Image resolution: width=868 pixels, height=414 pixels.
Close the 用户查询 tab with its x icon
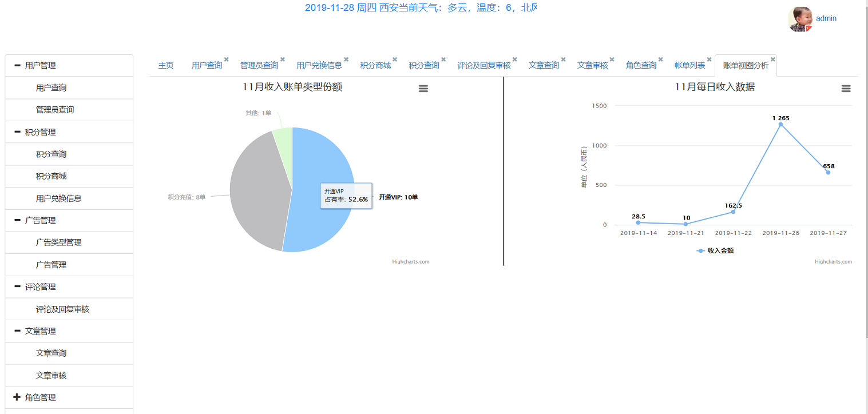click(x=226, y=59)
